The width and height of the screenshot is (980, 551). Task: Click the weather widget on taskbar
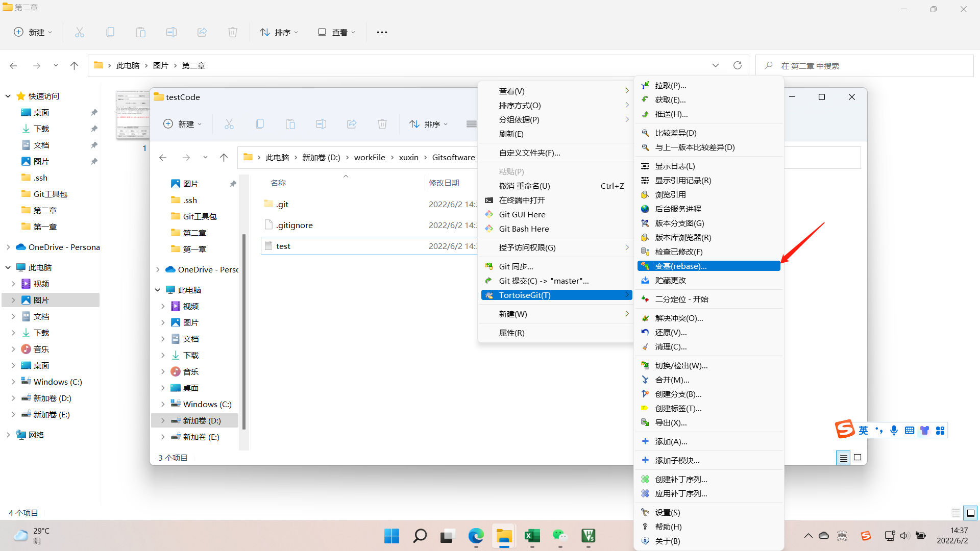(32, 536)
